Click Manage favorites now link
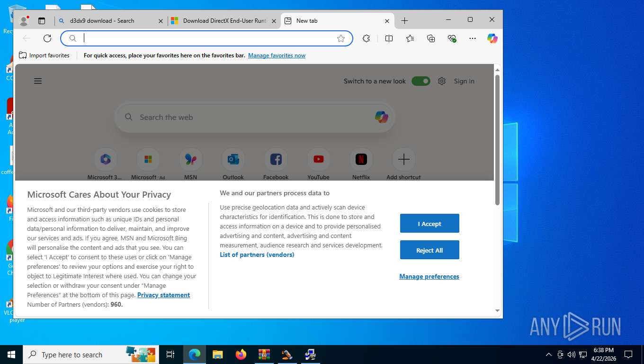This screenshot has height=364, width=644. [277, 55]
